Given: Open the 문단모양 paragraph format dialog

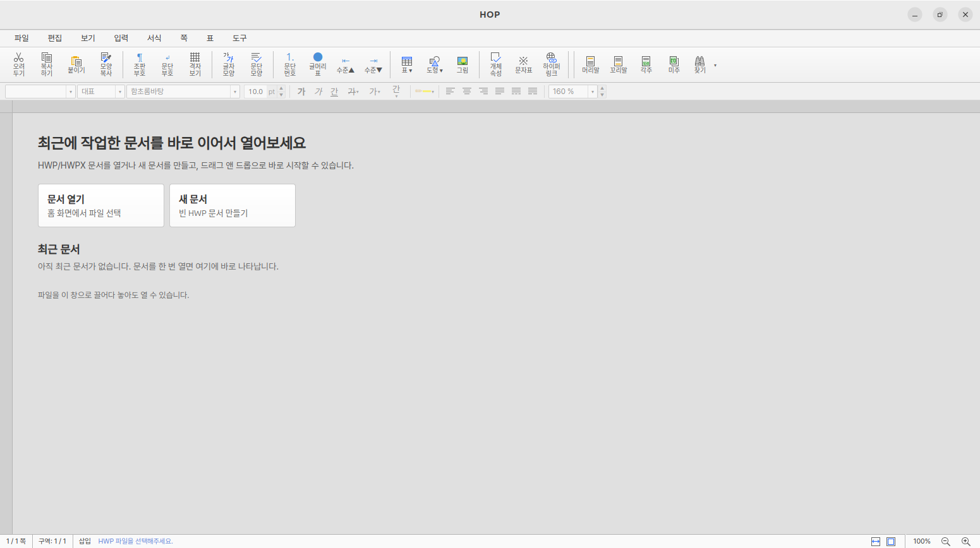Looking at the screenshot, I should point(257,64).
